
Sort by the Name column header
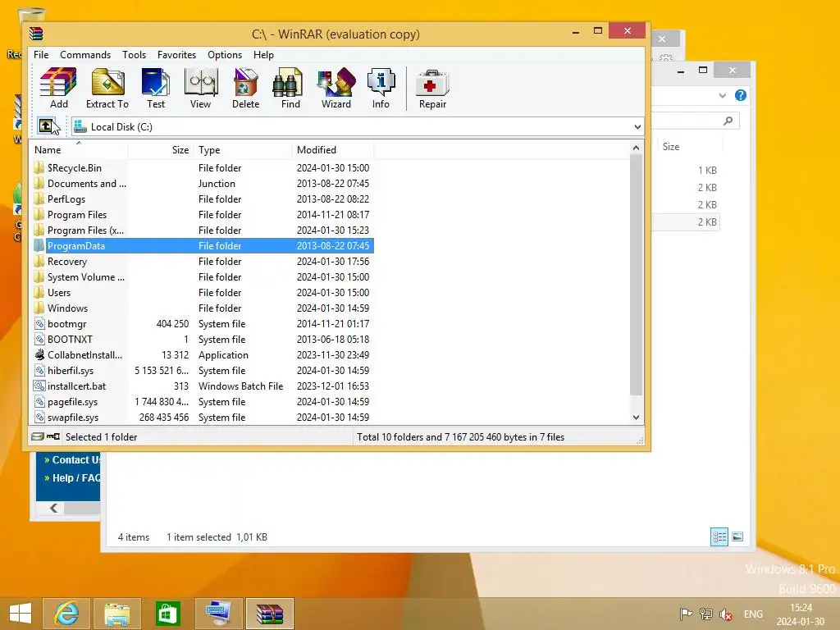tap(80, 149)
